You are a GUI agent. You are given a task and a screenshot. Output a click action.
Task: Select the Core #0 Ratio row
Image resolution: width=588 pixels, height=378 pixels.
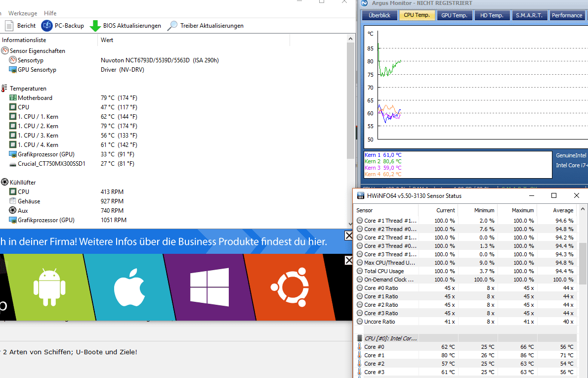(x=465, y=288)
